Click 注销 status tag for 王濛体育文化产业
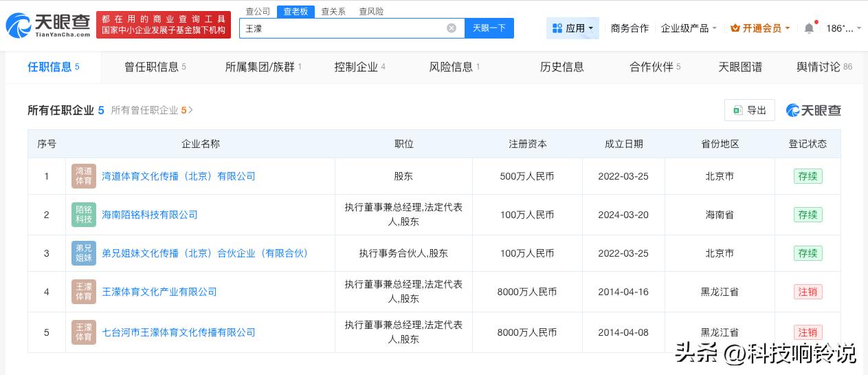Viewport: 868px width, 375px height. tap(808, 292)
